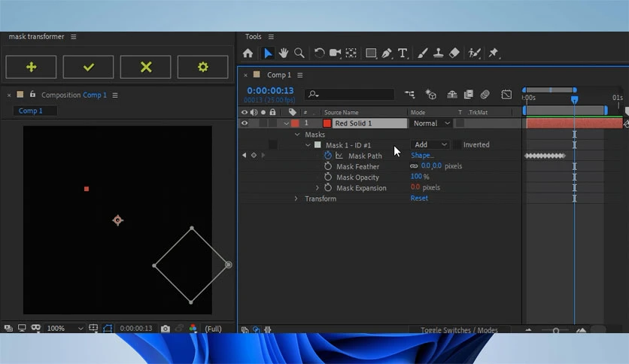This screenshot has width=629, height=364.
Task: Toggle Mask Feather constrain proportions link
Action: pyautogui.click(x=414, y=166)
